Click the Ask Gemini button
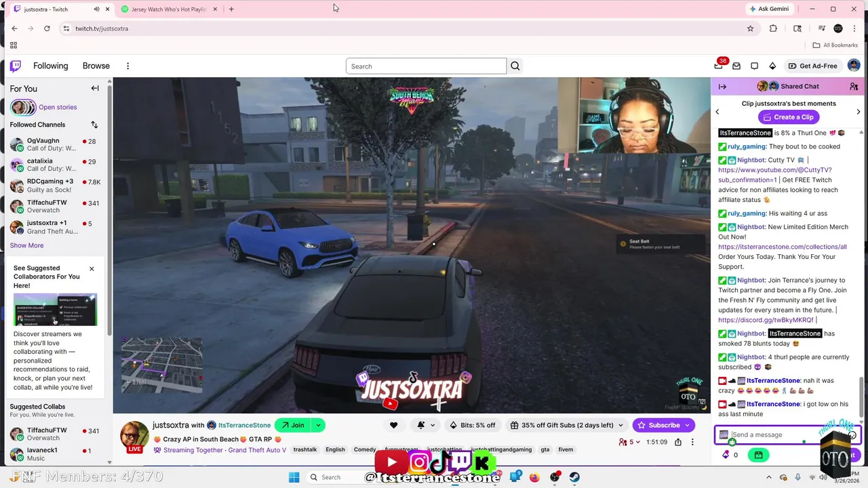The image size is (868, 488). 769,9
